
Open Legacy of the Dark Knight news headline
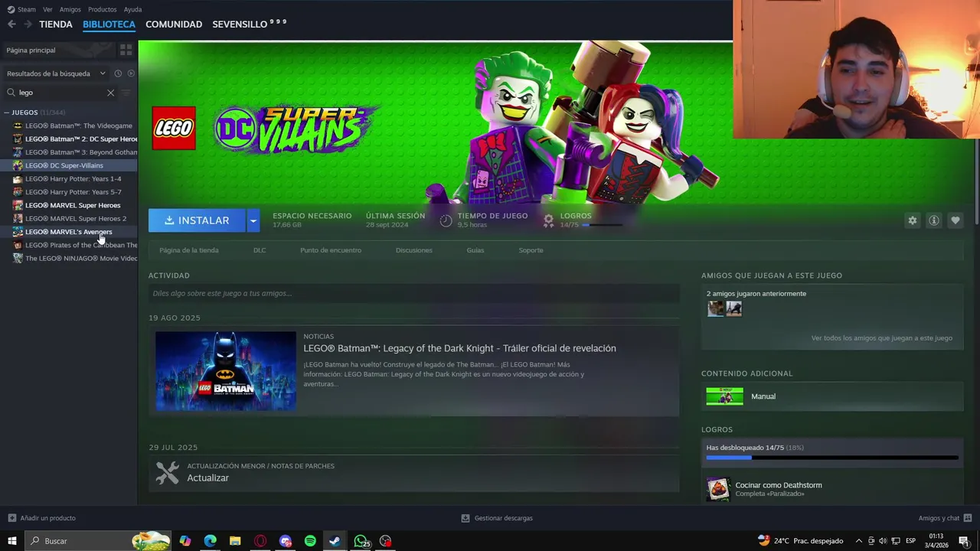point(459,348)
